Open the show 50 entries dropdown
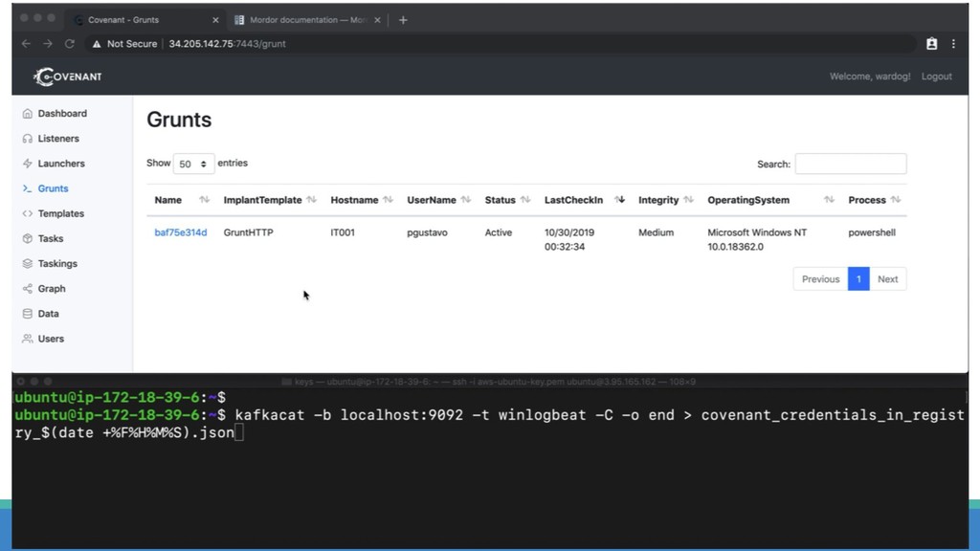The image size is (980, 551). (193, 164)
